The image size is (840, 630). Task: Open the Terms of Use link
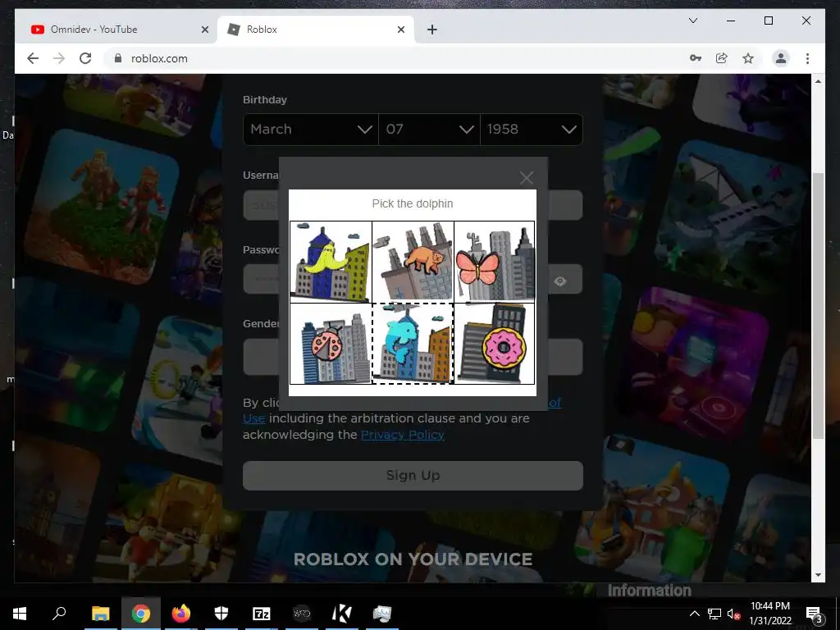click(x=254, y=418)
